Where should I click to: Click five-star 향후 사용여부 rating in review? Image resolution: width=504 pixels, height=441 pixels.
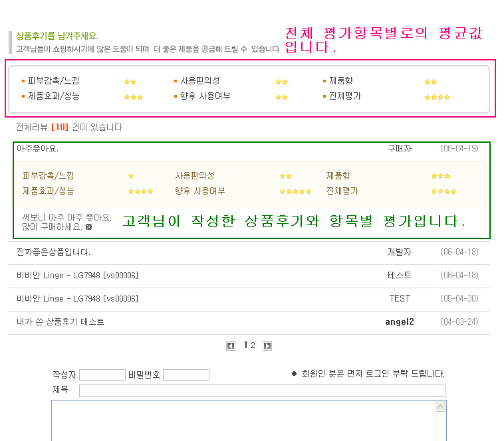click(295, 191)
